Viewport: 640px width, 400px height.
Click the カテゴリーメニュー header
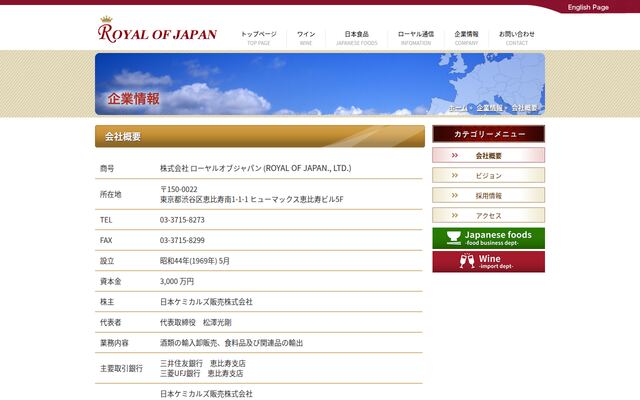[x=489, y=134]
